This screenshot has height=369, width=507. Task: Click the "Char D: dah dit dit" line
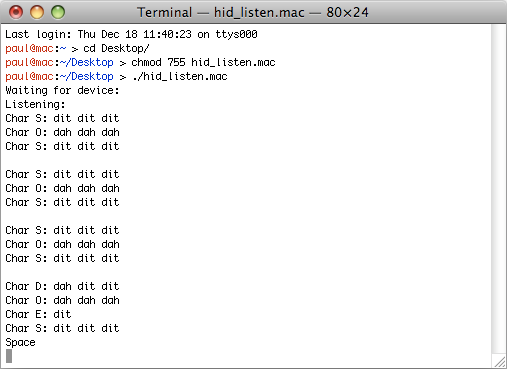[x=62, y=286]
